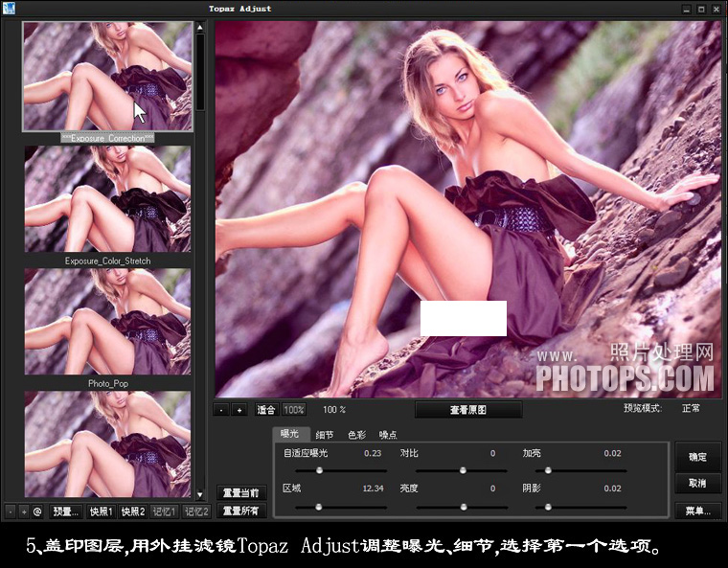Confirm with the 确定 button

[697, 457]
